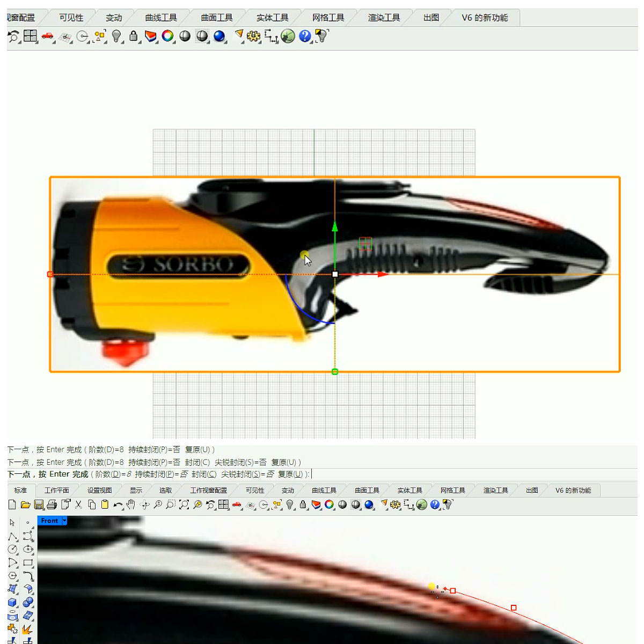
Task: Select the Polygon tool in the sidebar
Action: click(12, 575)
